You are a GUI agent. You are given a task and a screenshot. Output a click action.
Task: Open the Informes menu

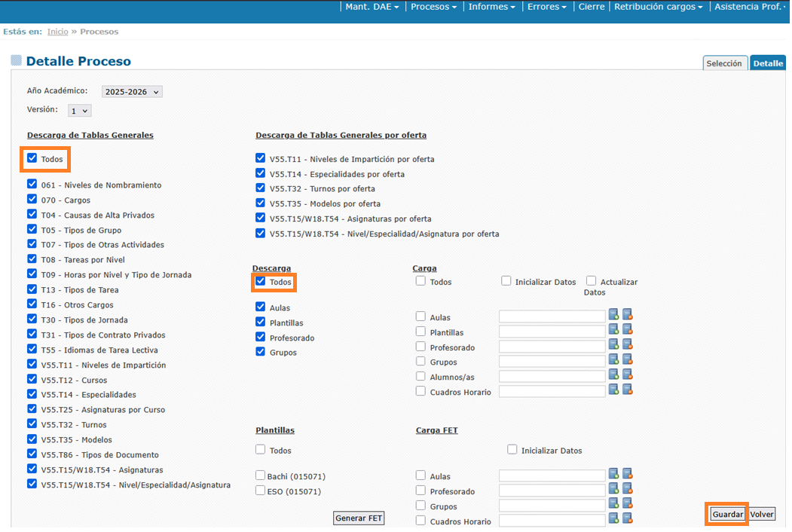[491, 7]
